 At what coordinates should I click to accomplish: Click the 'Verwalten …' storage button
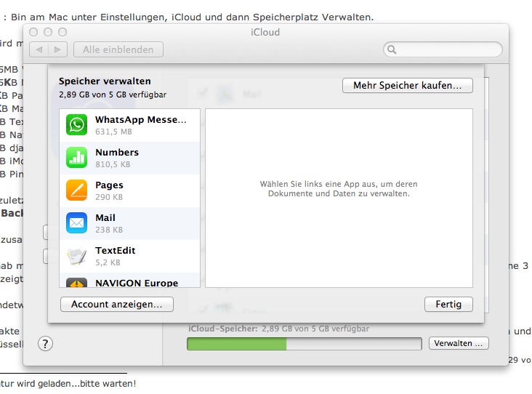click(459, 343)
